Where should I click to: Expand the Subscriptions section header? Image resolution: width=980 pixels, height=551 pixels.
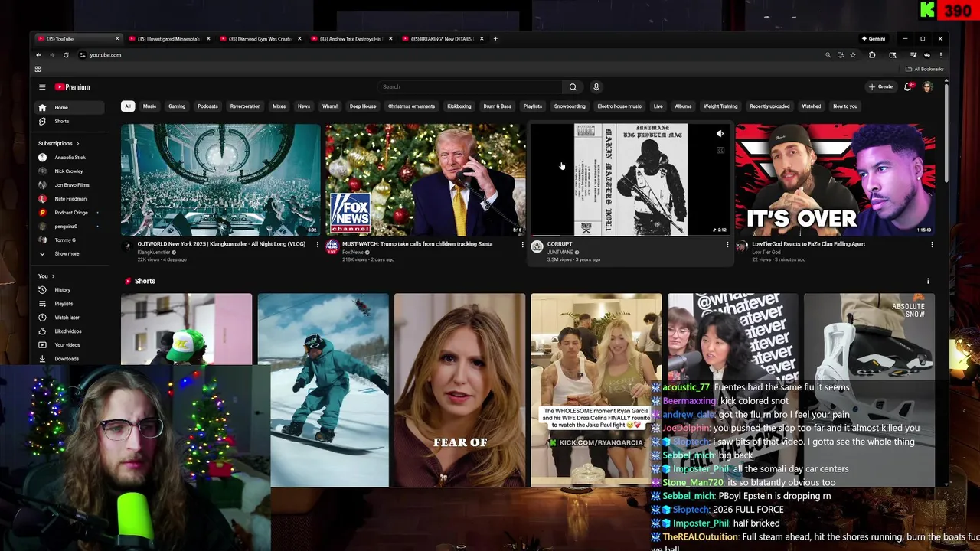pos(59,143)
